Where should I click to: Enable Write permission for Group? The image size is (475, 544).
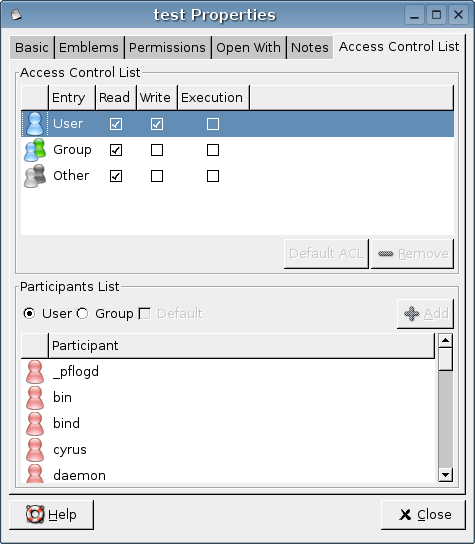(x=157, y=150)
